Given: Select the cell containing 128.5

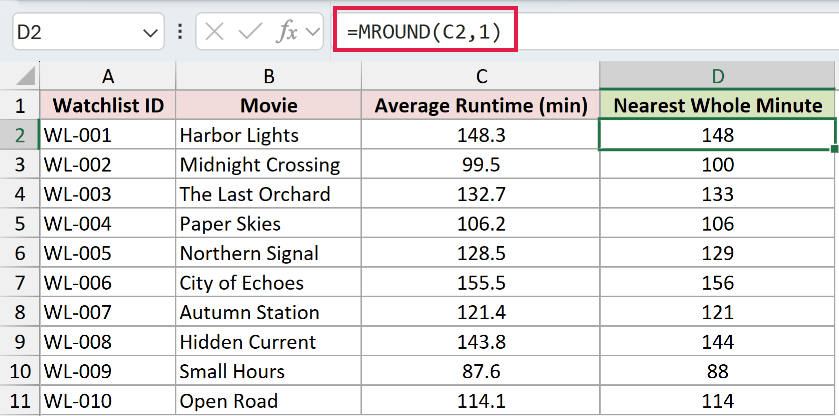Looking at the screenshot, I should [481, 253].
